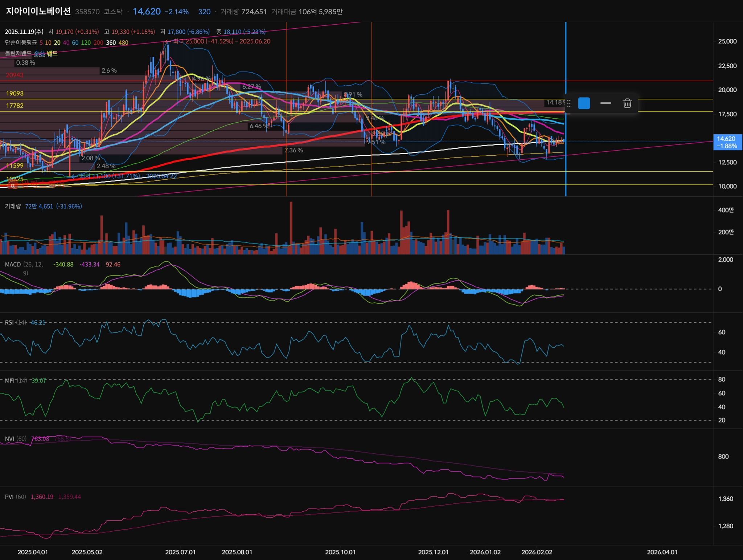Click the current price tag 14,620 on axis
Image resolution: width=743 pixels, height=560 pixels.
click(x=727, y=142)
